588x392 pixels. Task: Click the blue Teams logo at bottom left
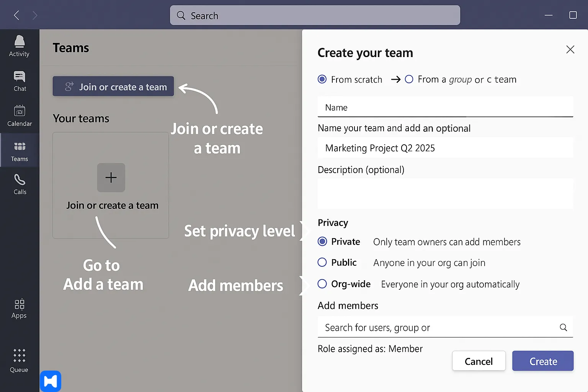(x=50, y=381)
